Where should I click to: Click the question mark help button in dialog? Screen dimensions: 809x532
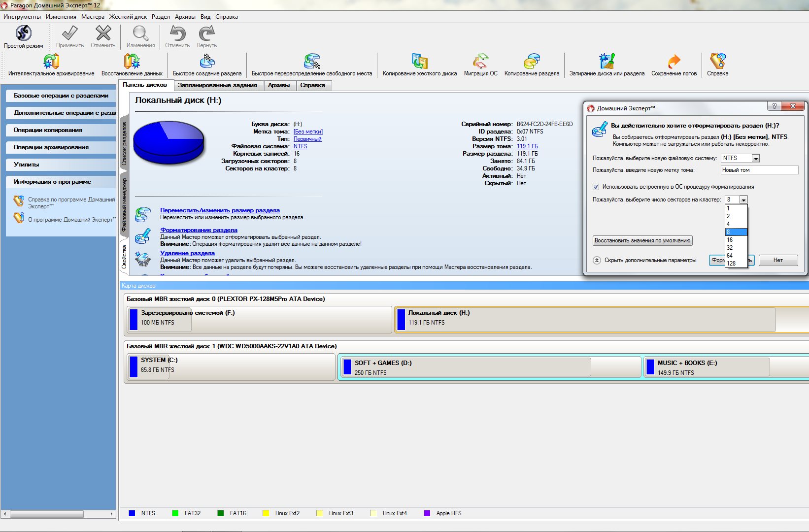pyautogui.click(x=774, y=106)
